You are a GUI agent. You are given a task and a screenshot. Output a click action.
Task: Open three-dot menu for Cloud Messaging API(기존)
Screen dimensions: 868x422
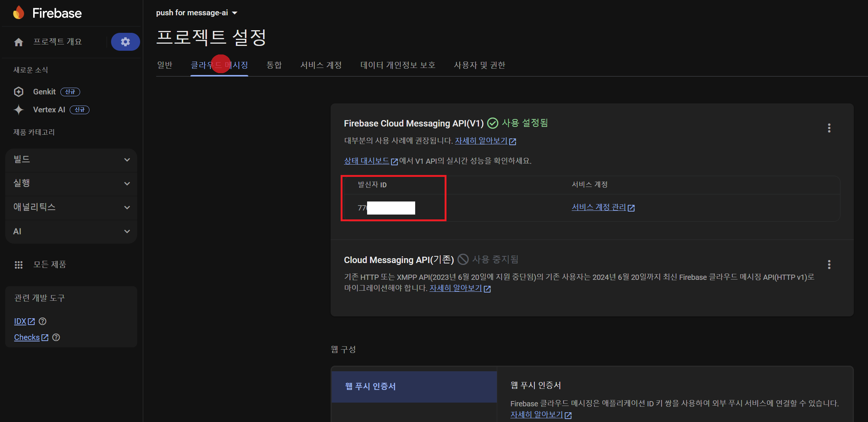pyautogui.click(x=829, y=265)
